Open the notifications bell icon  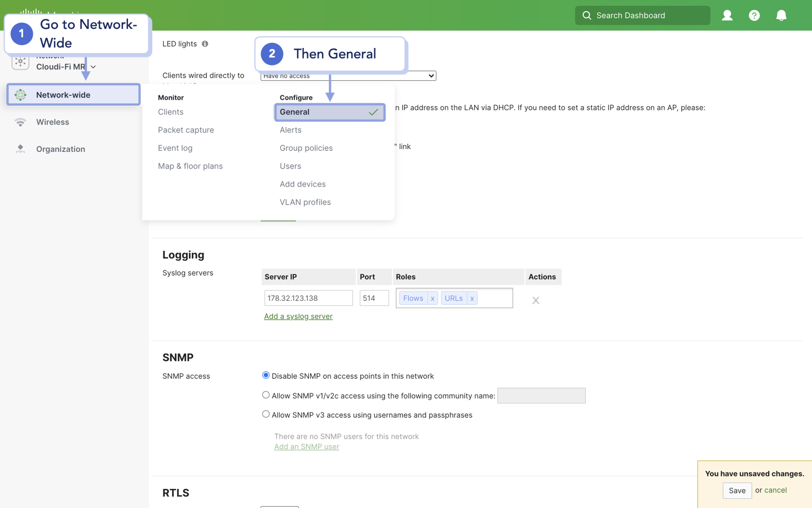[x=782, y=15]
